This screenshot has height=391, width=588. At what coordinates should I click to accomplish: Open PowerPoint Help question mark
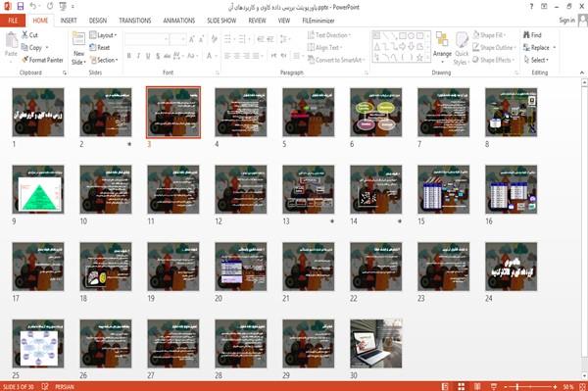(x=531, y=7)
